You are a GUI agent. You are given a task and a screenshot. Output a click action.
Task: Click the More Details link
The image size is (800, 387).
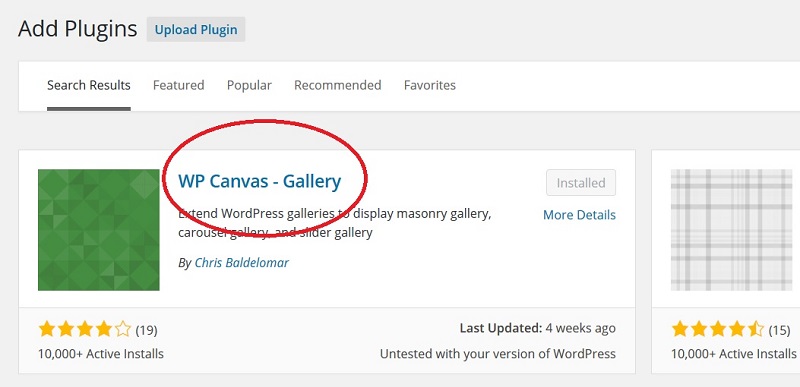pyautogui.click(x=579, y=215)
